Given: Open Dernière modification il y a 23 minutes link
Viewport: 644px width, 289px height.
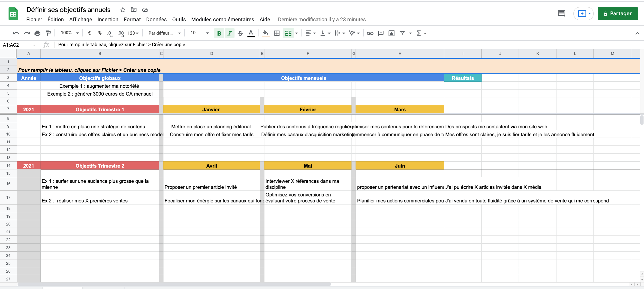Looking at the screenshot, I should coord(322,19).
